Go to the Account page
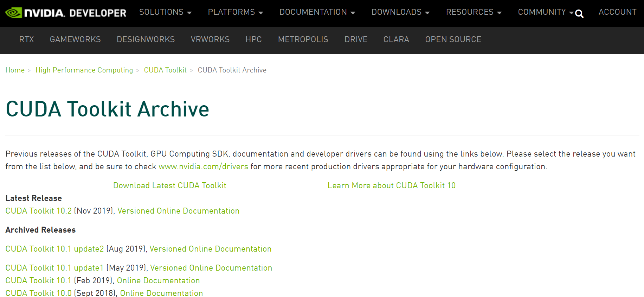Image resolution: width=644 pixels, height=297 pixels. pyautogui.click(x=617, y=12)
